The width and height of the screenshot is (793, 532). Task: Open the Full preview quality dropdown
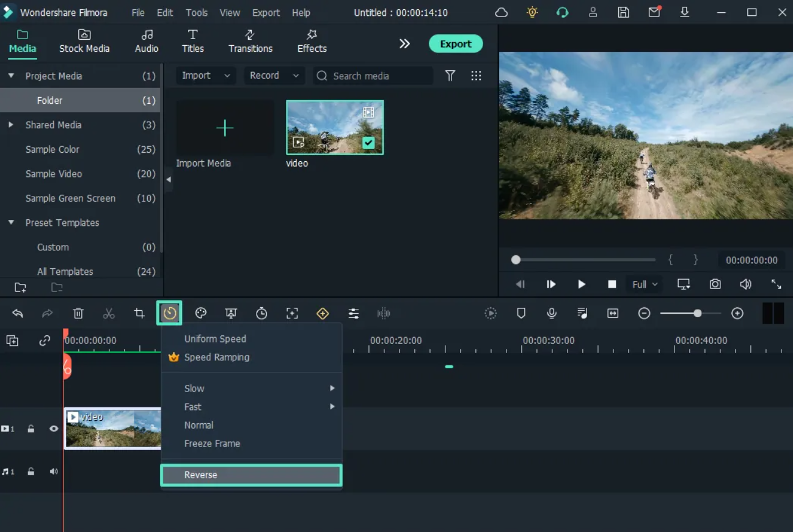click(645, 284)
